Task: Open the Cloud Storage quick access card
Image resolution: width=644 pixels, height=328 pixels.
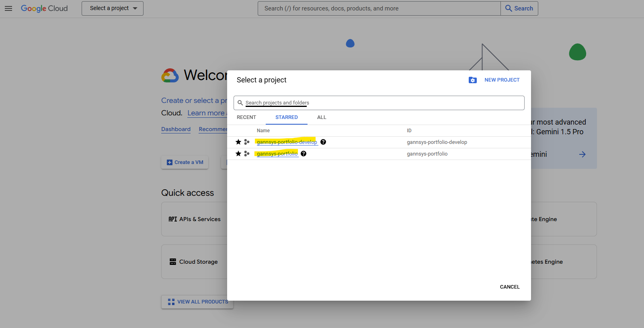Action: click(195, 262)
